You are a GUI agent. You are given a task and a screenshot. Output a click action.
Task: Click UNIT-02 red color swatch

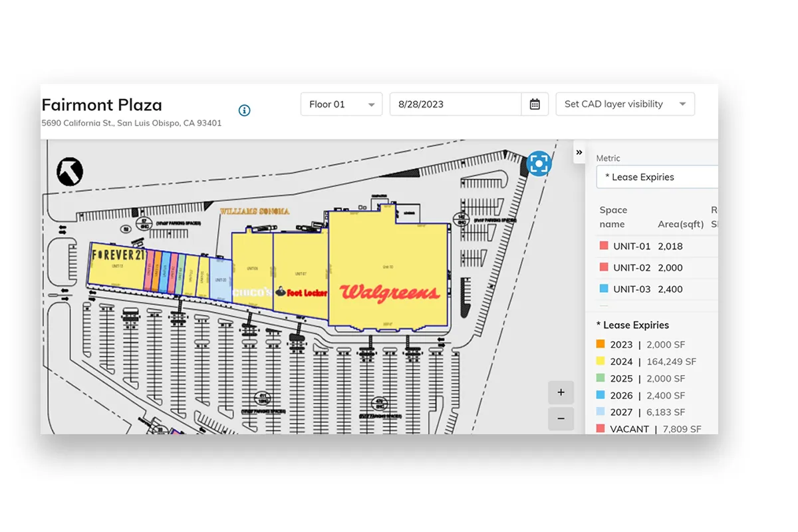604,267
